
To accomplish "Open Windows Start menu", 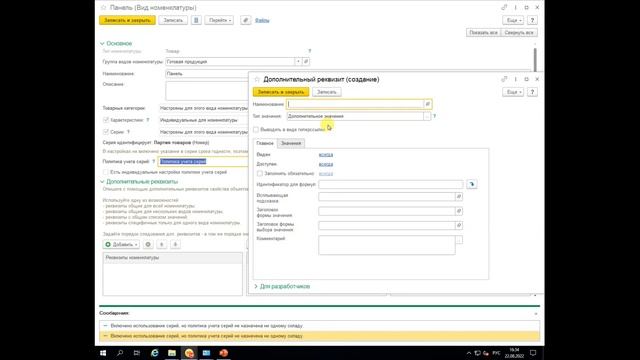I will pos(103,353).
